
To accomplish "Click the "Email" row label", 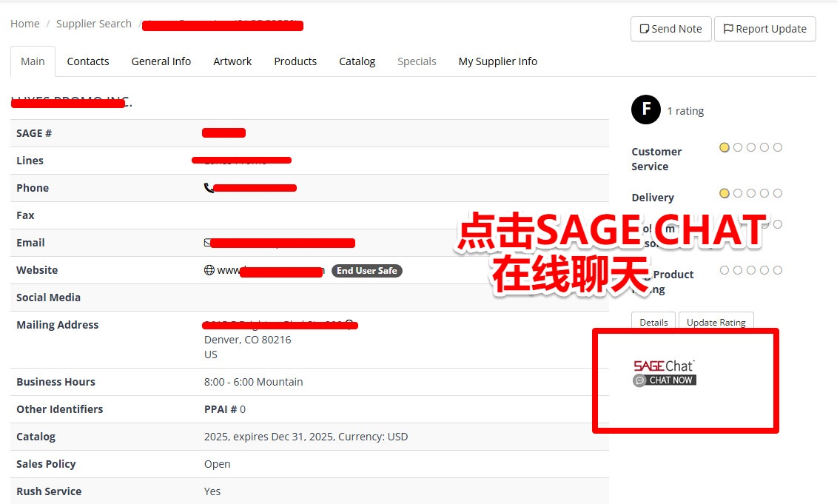I will tap(30, 243).
